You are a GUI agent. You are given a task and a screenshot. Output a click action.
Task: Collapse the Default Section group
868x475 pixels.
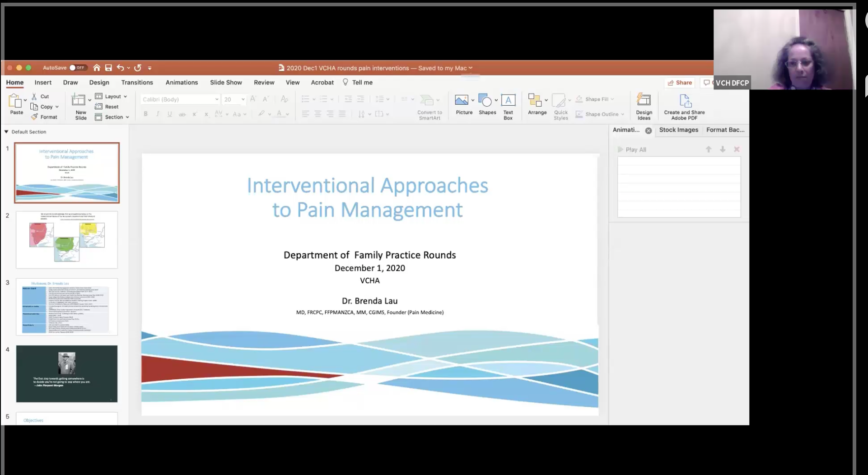coord(6,132)
